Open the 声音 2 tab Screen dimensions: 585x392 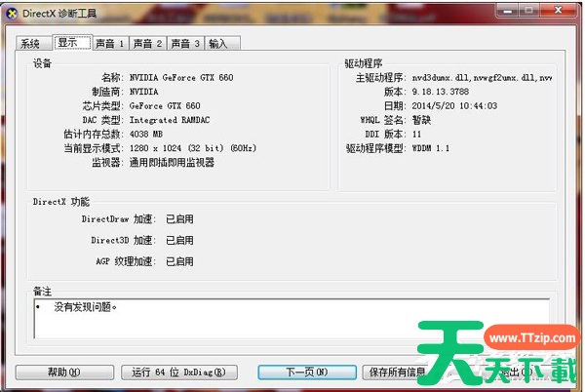coord(148,43)
